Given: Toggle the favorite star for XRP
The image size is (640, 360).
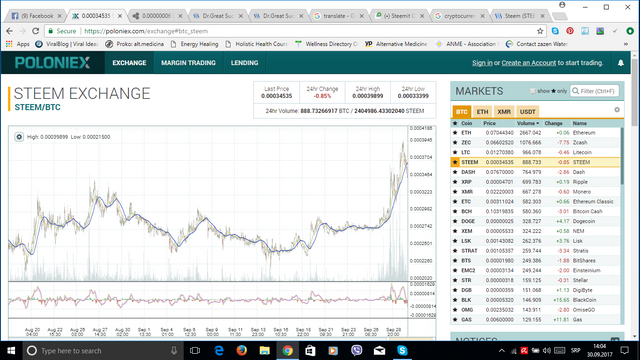Looking at the screenshot, I should pos(455,182).
